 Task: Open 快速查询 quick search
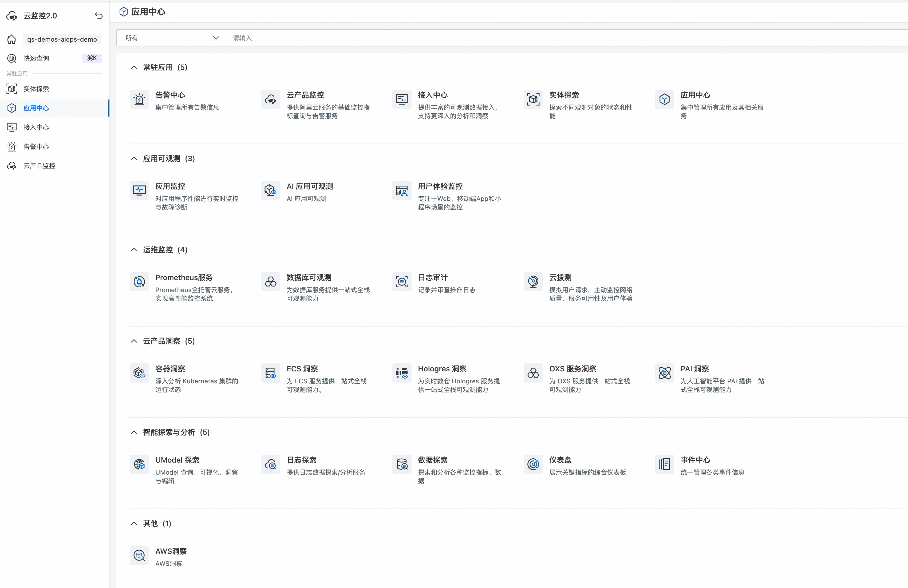click(36, 58)
